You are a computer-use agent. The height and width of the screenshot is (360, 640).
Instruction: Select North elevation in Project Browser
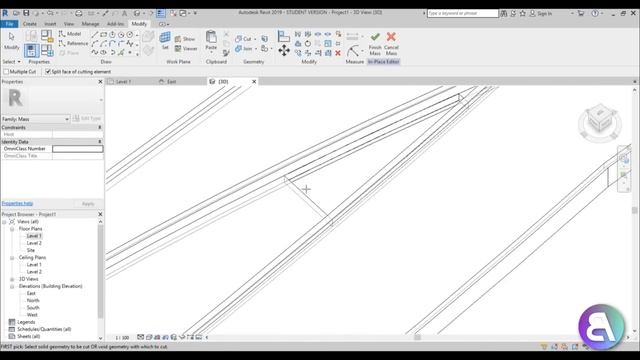[x=33, y=300]
